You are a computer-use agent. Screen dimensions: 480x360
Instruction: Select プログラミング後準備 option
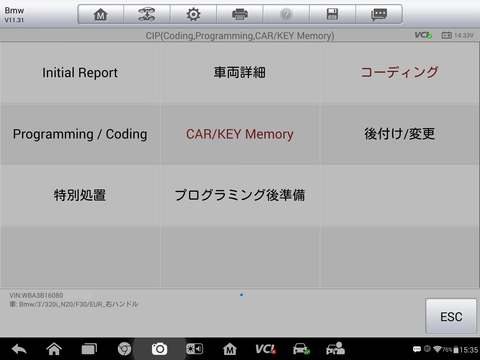tap(240, 195)
